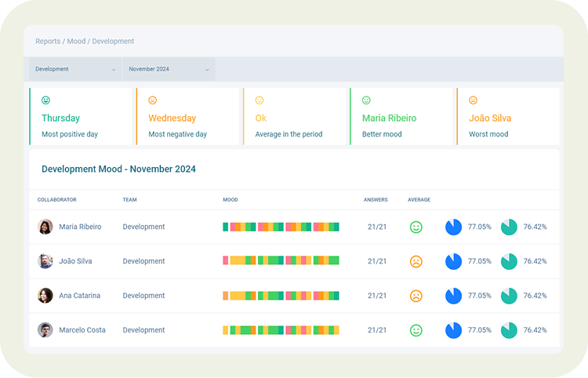Click Maria Ribeiro's happy average mood icon

coord(416,227)
